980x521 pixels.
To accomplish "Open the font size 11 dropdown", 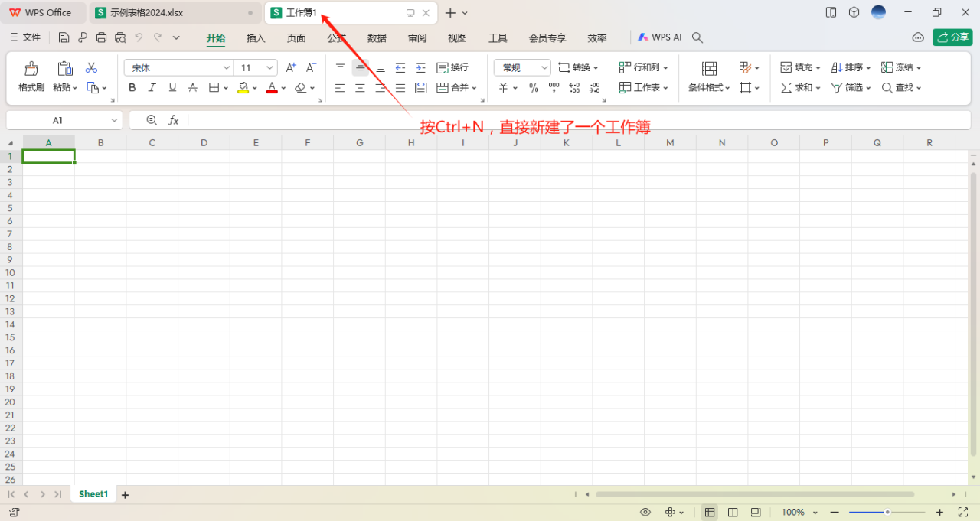I will [x=270, y=68].
